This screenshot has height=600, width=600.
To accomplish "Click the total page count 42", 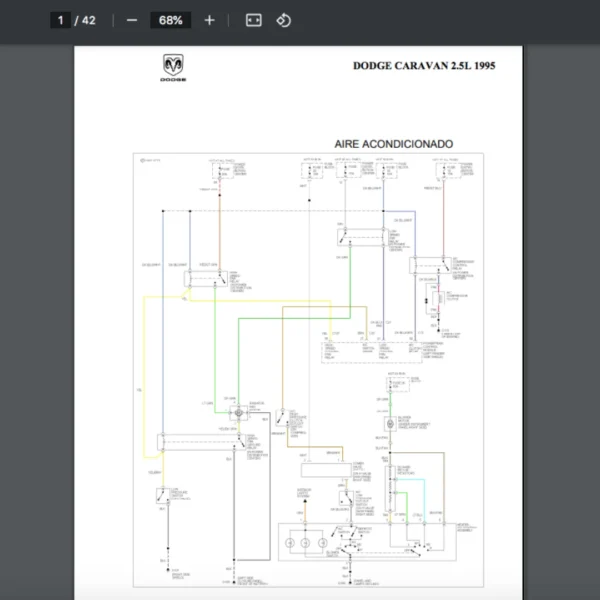I will tap(89, 20).
